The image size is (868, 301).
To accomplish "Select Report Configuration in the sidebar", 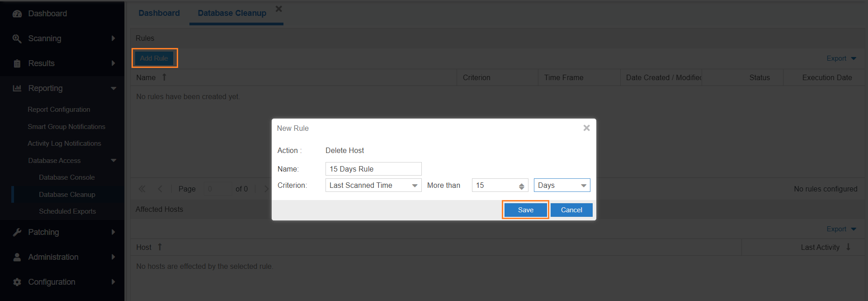I will [x=59, y=110].
